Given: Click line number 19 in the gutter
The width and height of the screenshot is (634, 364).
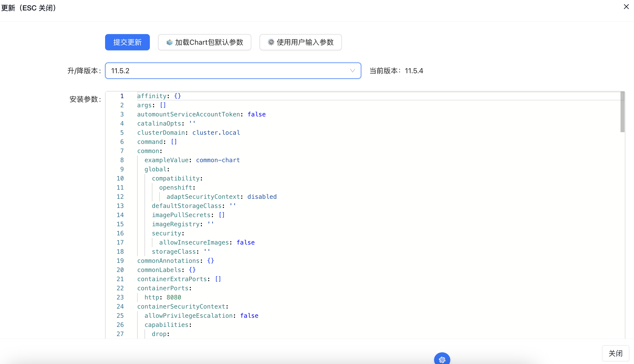Looking at the screenshot, I should point(120,261).
